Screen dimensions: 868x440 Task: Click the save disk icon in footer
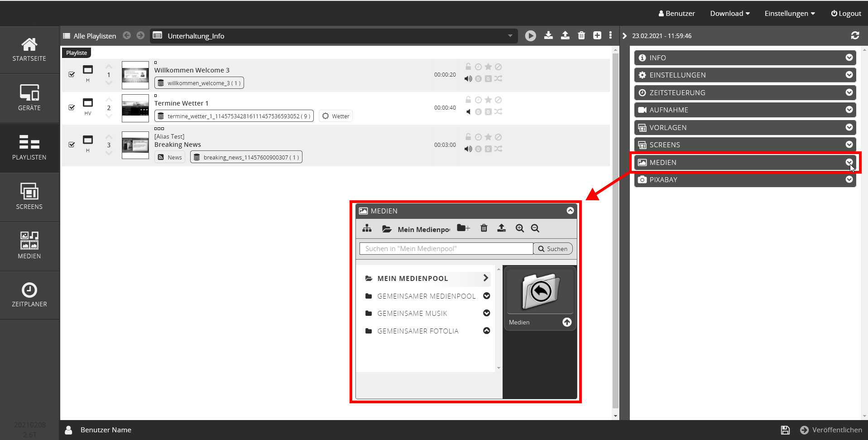click(x=785, y=430)
